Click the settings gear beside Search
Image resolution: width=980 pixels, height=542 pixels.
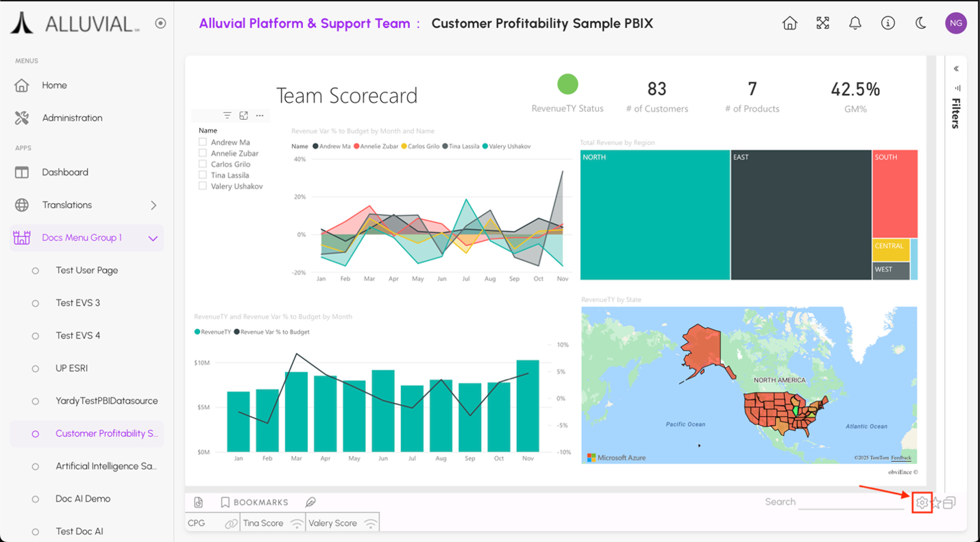tap(922, 503)
